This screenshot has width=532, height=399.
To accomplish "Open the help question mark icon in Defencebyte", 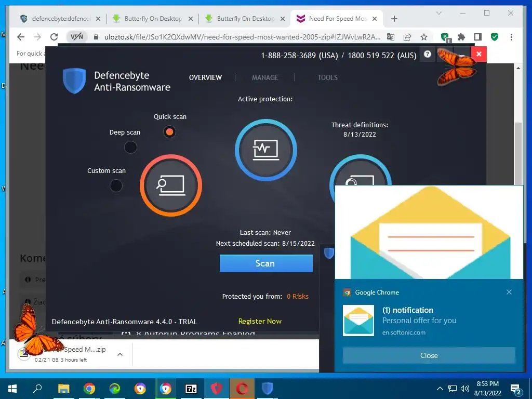I will (x=428, y=54).
